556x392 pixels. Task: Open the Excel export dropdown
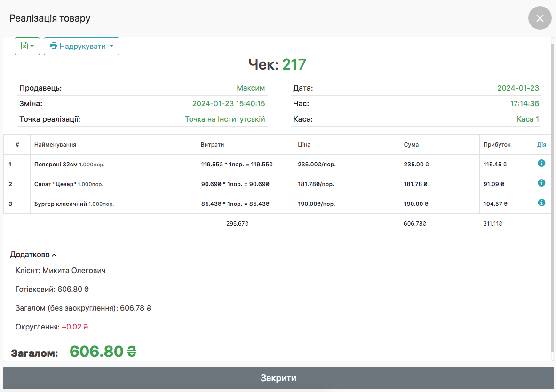coord(27,46)
